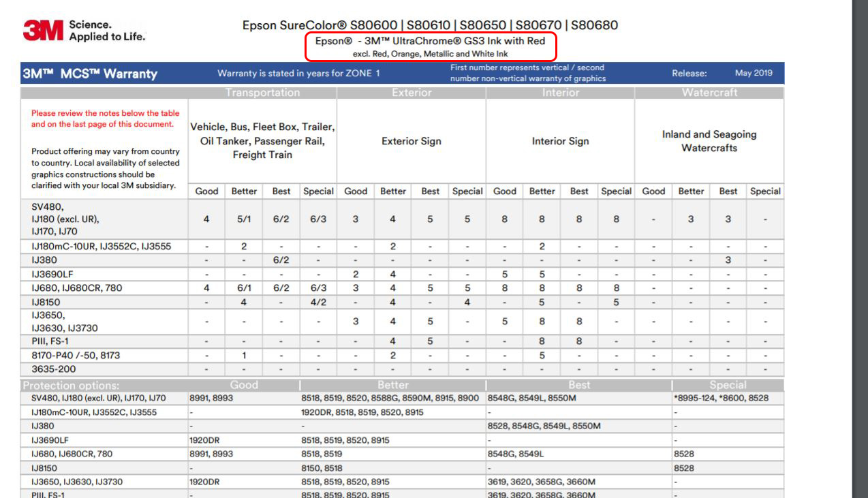Click '8991, 8993' in the IJ680 protection row
Screen dimensions: 868x498
tap(211, 454)
